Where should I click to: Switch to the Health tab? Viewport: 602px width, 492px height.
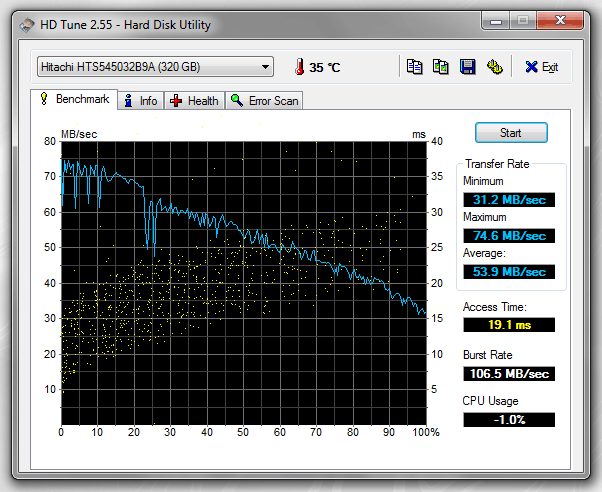coord(194,101)
